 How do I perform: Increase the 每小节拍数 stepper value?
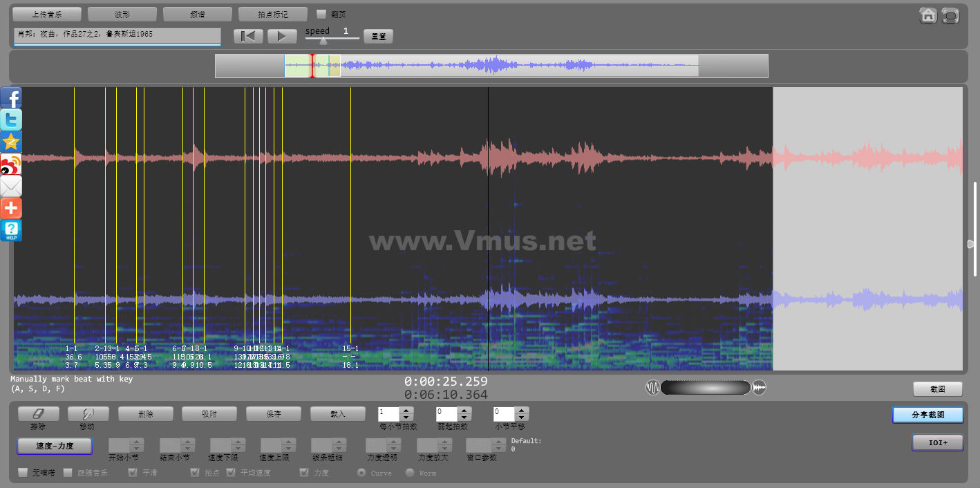pyautogui.click(x=407, y=411)
